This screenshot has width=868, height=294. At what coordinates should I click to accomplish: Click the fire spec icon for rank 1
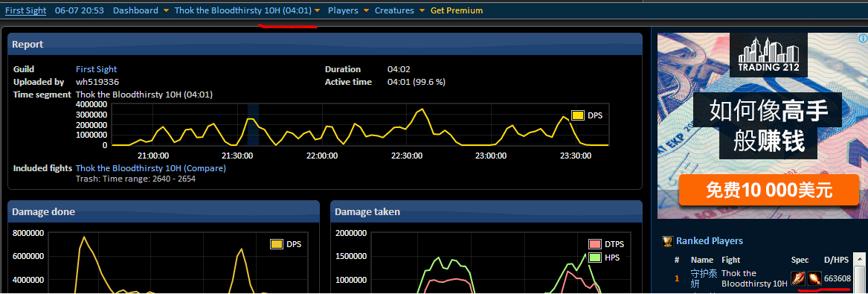pos(814,278)
